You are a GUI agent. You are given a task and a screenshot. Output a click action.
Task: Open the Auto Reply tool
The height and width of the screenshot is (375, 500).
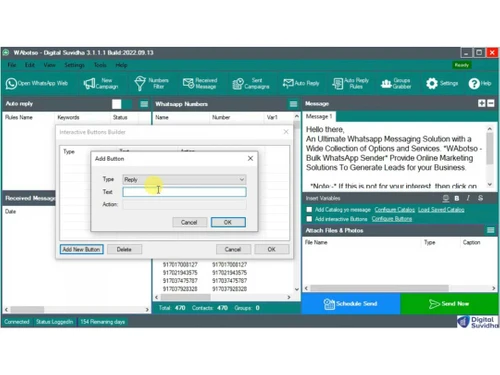[x=301, y=83]
